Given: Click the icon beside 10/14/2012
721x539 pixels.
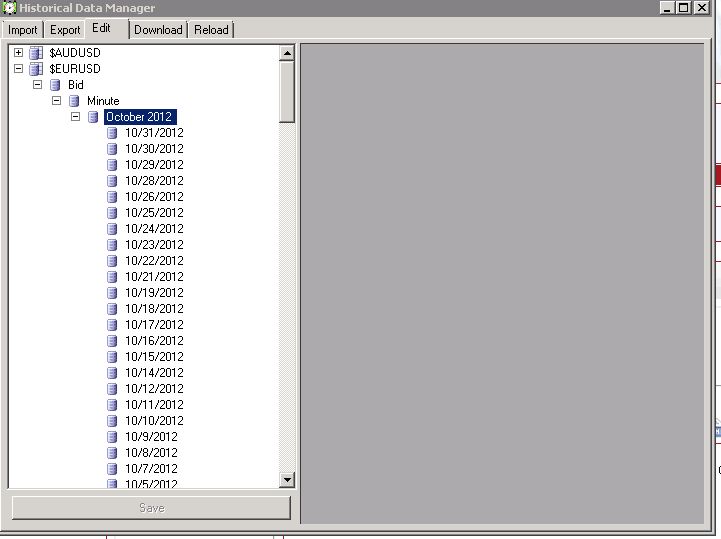Looking at the screenshot, I should pos(112,373).
